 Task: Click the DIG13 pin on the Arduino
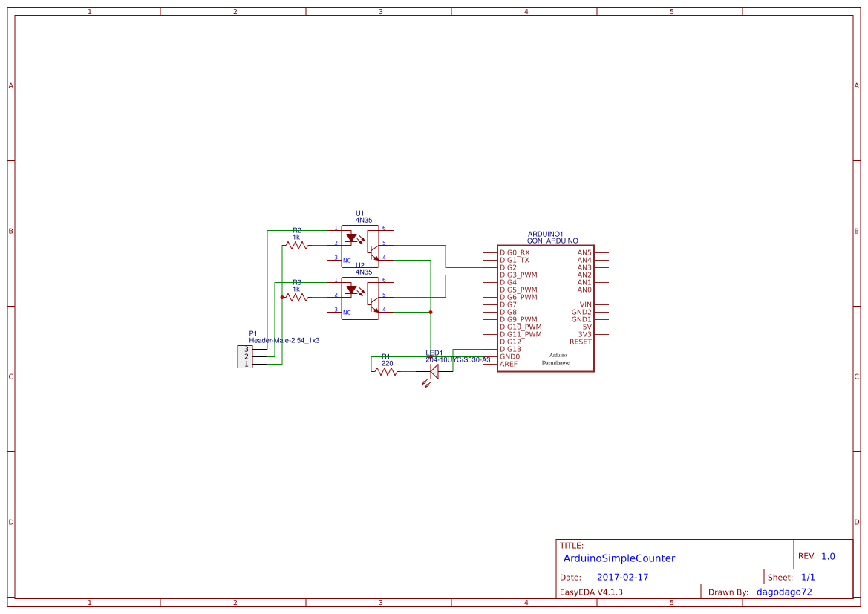point(509,349)
